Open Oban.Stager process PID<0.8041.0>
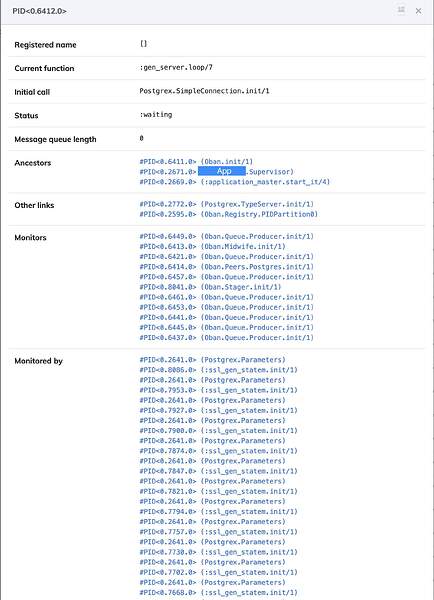Viewport: 434px width, 600px height. tap(210, 287)
